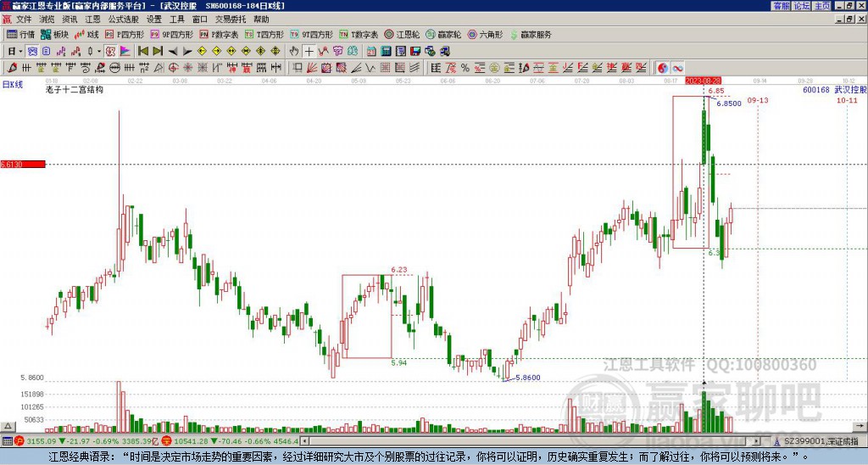Click the save floppy disk icon
Viewport: 868px width, 465px height.
(415, 51)
